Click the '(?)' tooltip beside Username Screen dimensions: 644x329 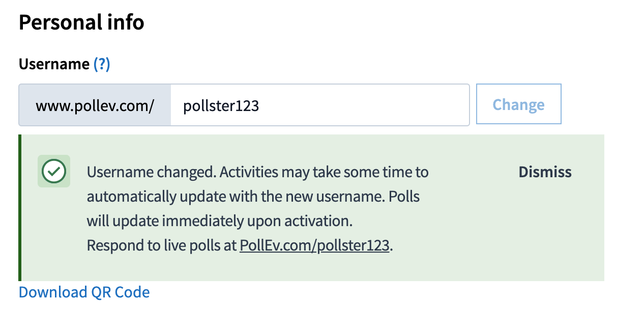point(102,64)
